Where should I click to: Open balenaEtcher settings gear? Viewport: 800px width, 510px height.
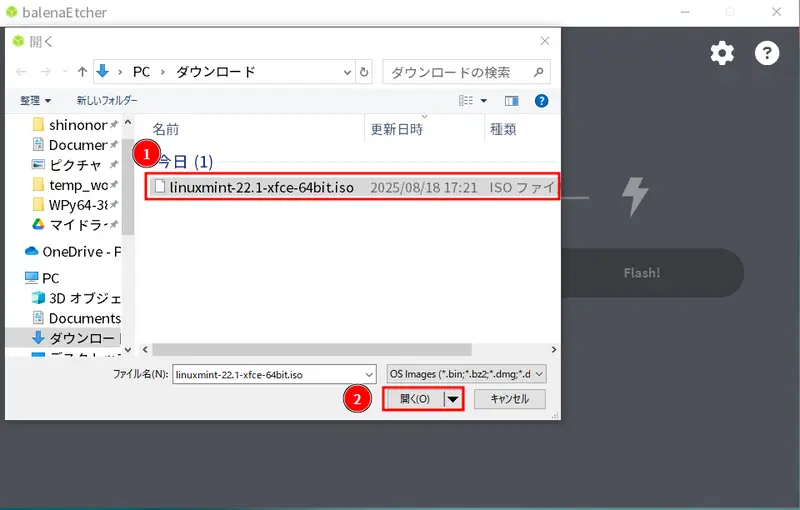(722, 53)
